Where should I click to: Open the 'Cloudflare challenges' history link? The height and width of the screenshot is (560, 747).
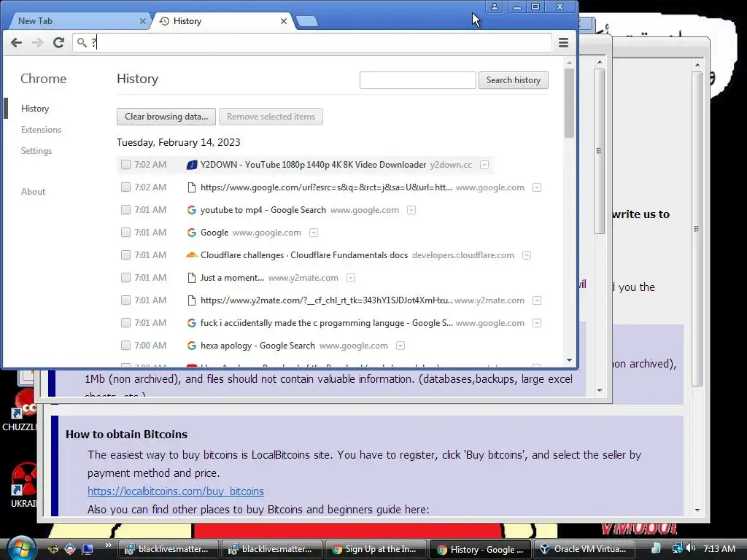304,255
